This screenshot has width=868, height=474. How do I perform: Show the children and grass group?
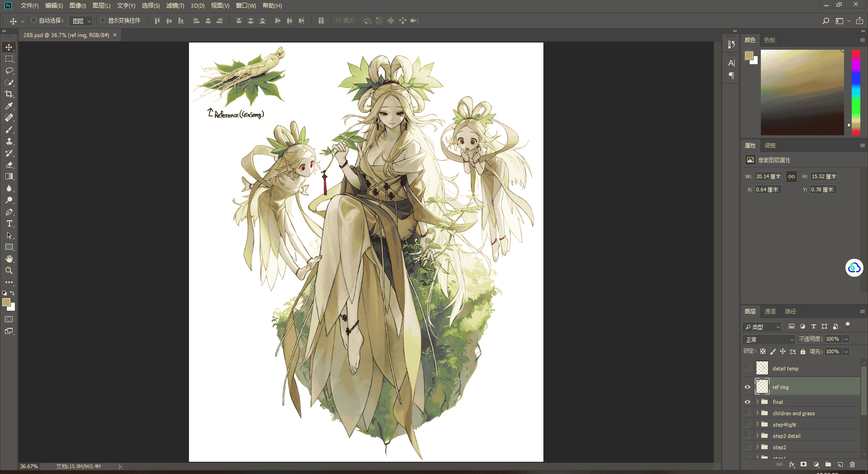pyautogui.click(x=747, y=413)
